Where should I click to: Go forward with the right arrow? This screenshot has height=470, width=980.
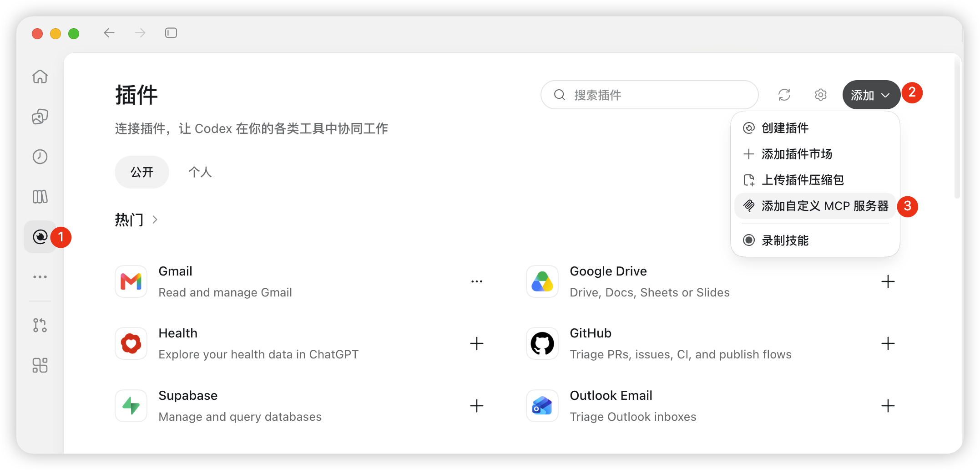140,33
